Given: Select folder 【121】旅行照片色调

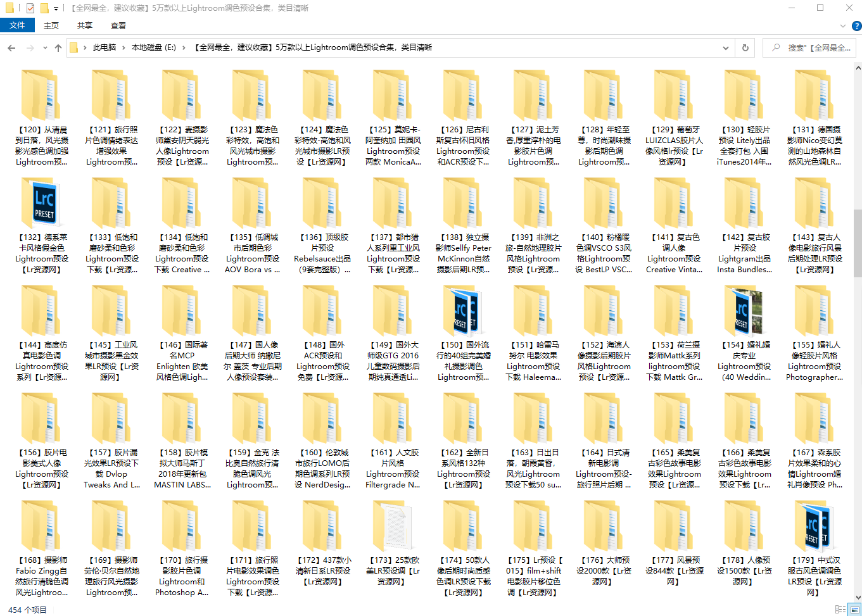Looking at the screenshot, I should [112, 118].
